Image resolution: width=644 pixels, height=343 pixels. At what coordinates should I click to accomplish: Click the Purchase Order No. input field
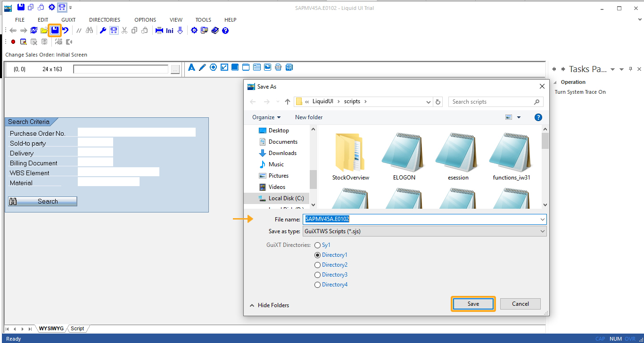[137, 132]
